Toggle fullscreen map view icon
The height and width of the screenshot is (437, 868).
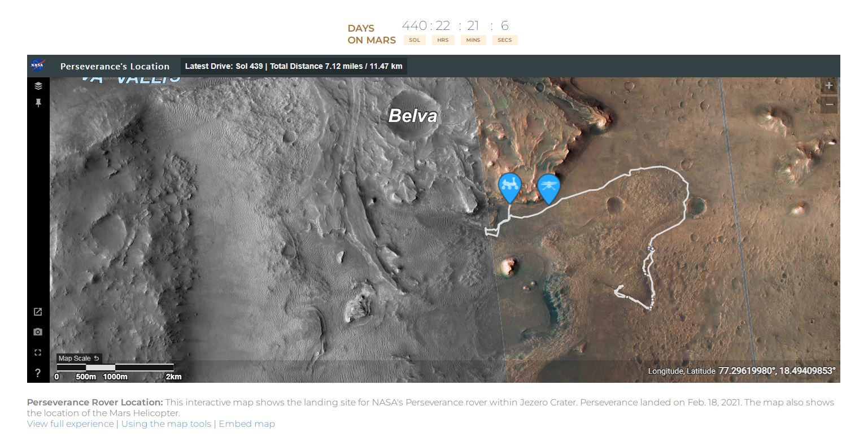pos(38,352)
